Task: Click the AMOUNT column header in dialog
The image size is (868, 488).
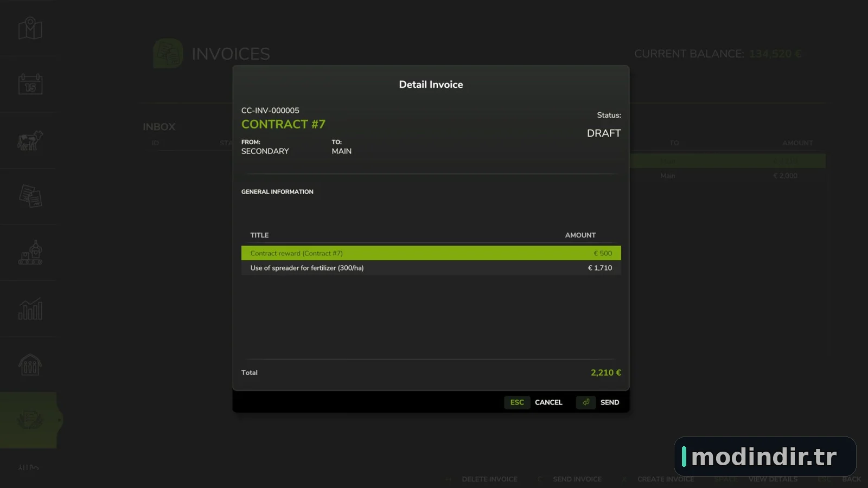Action: point(580,235)
